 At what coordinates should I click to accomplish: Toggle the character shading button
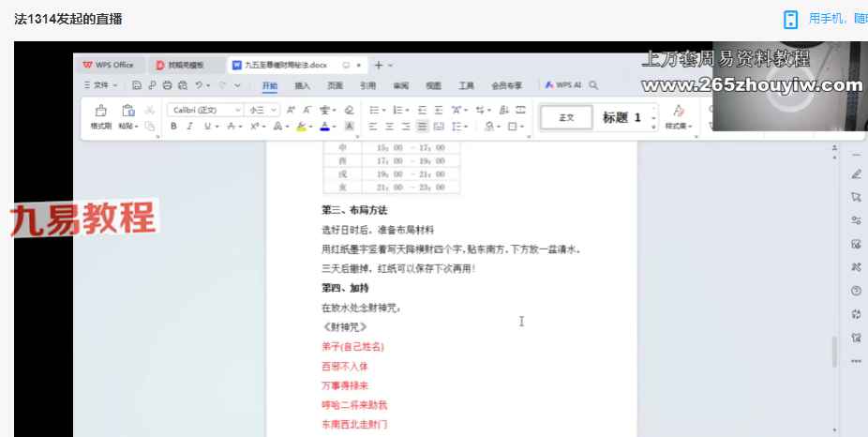pyautogui.click(x=349, y=126)
